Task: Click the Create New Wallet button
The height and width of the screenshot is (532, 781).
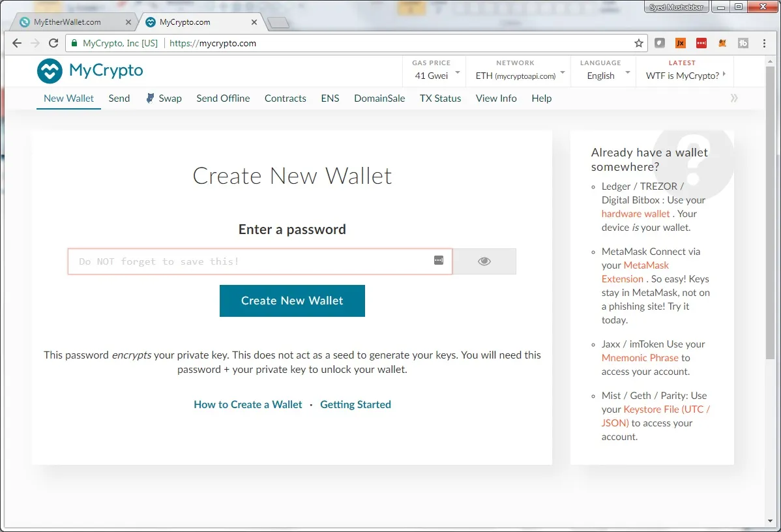Action: click(292, 301)
